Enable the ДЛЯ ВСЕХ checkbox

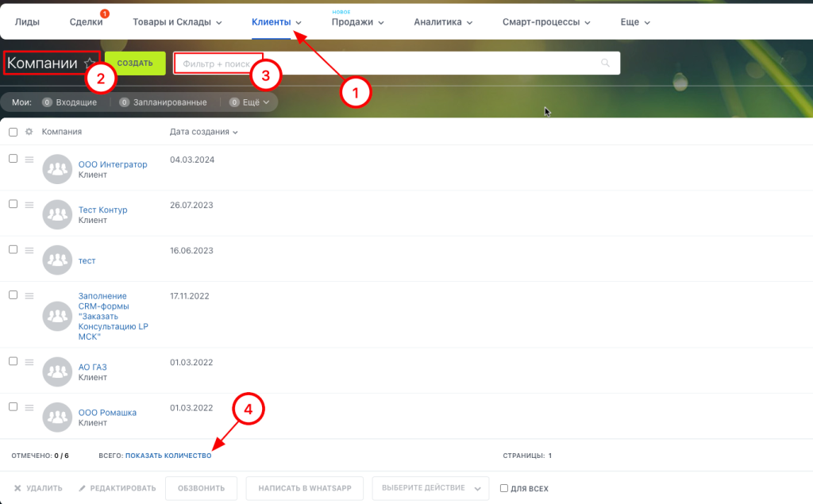pos(506,488)
